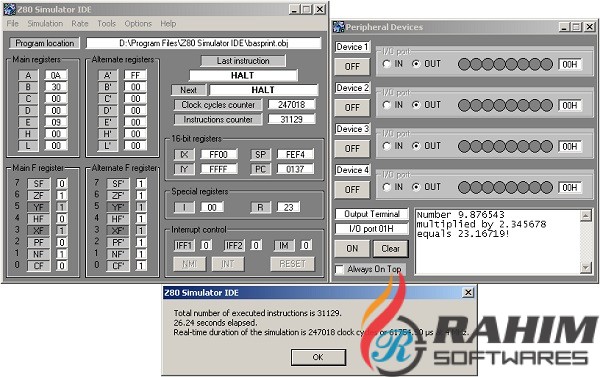Click the A register value 0A

56,75
